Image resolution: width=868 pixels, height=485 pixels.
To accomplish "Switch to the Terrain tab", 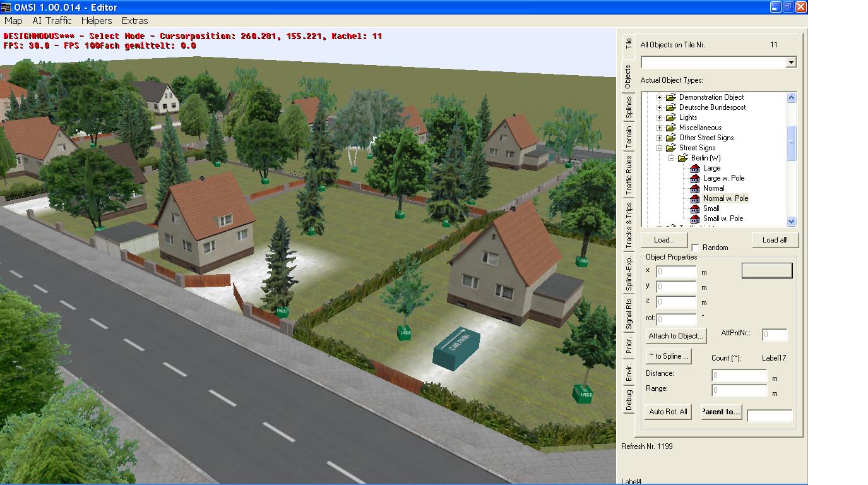I will (x=629, y=137).
